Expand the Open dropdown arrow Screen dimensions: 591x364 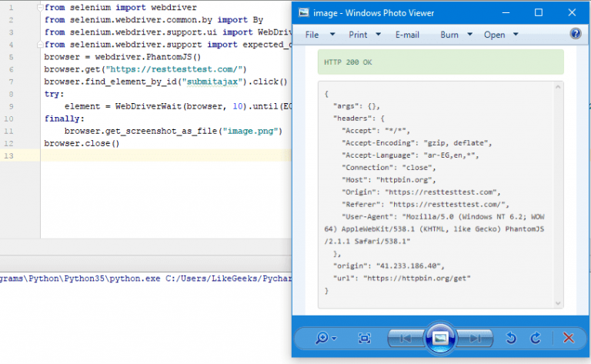516,35
